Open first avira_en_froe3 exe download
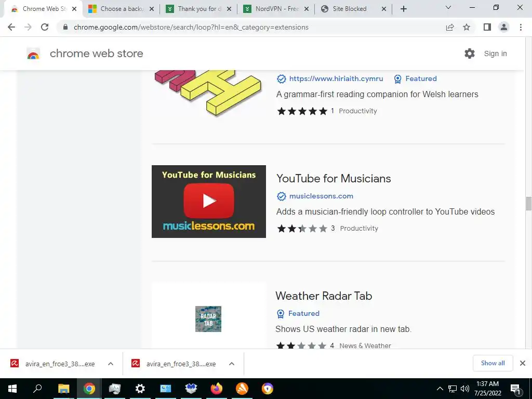The image size is (532, 399). (x=52, y=364)
